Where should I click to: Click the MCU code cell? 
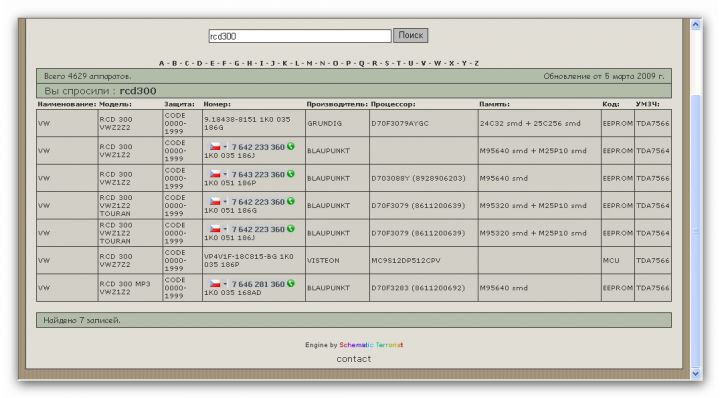[x=618, y=260]
